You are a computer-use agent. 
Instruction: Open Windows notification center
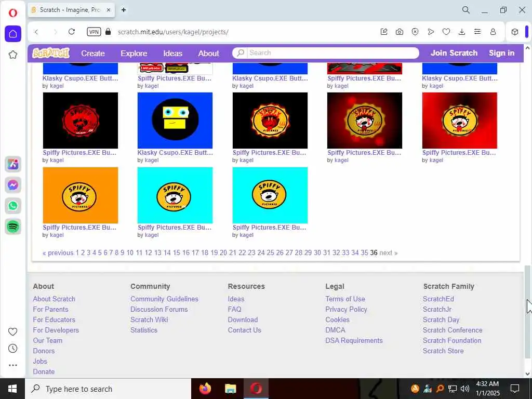[515, 389]
